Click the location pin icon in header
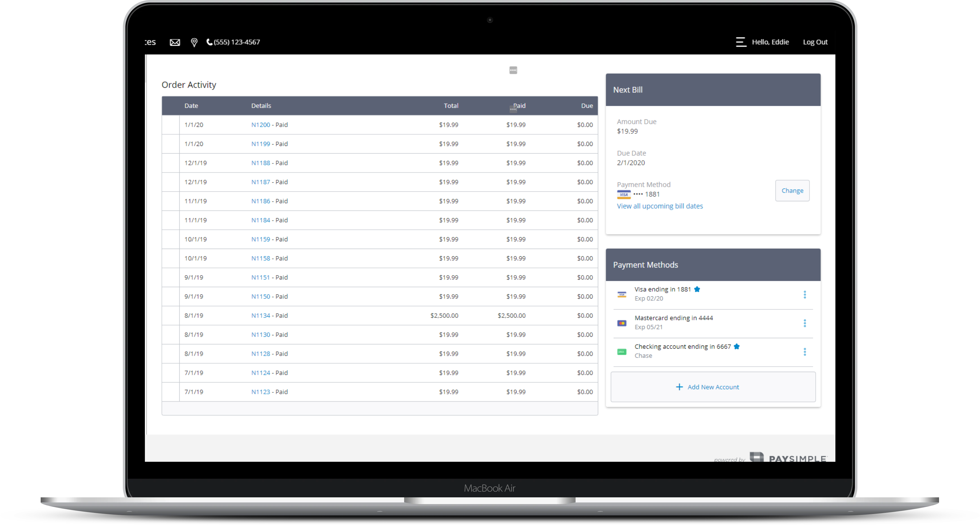The width and height of the screenshot is (980, 525). (194, 42)
